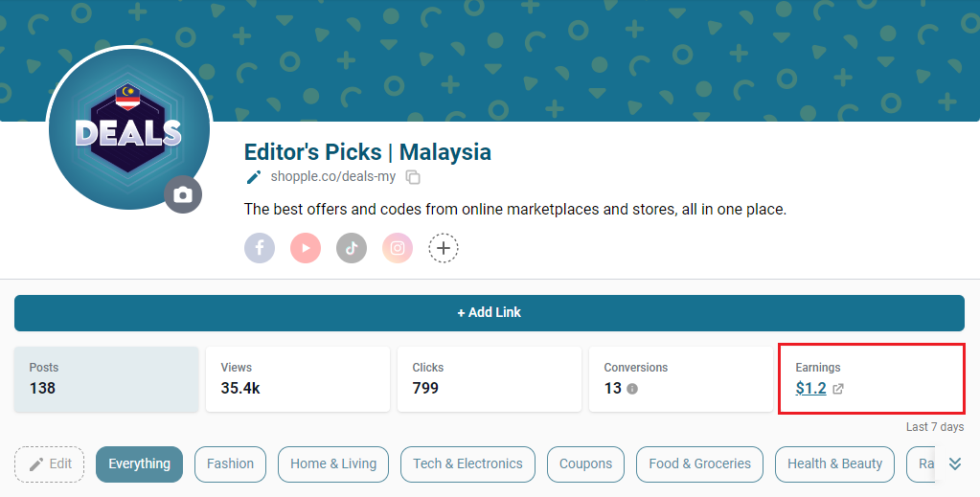
Task: Copy the profile URL with copy icon
Action: pos(413,177)
